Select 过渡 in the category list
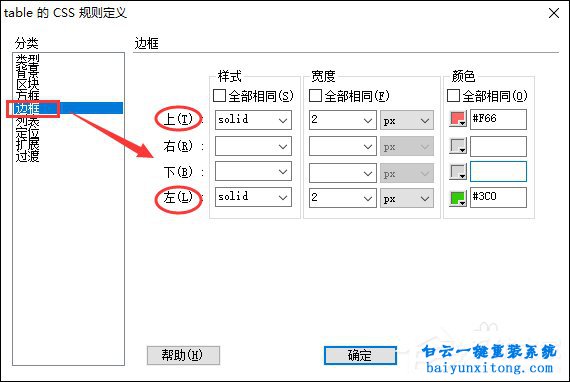Viewport: 570px width, 382px height. coord(28,156)
